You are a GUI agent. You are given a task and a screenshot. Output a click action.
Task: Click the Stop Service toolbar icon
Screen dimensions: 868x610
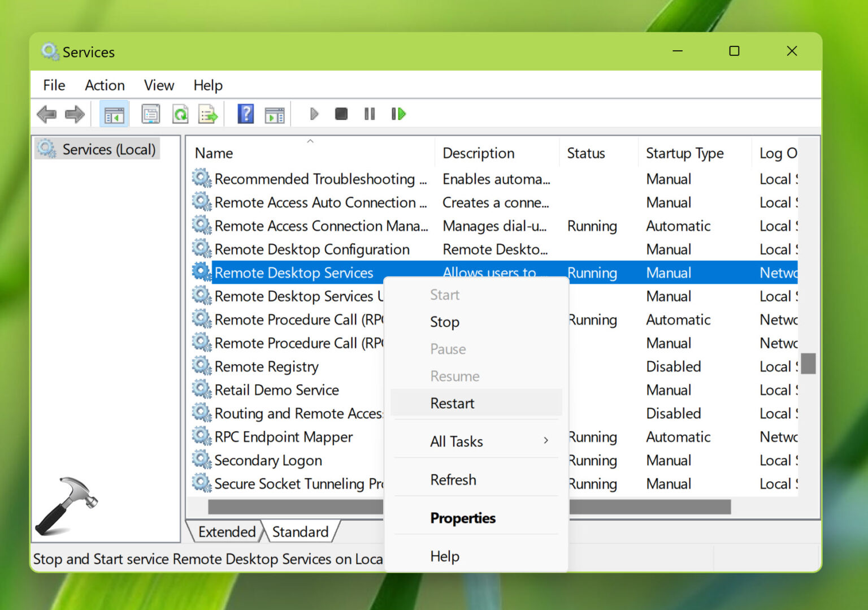[341, 114]
